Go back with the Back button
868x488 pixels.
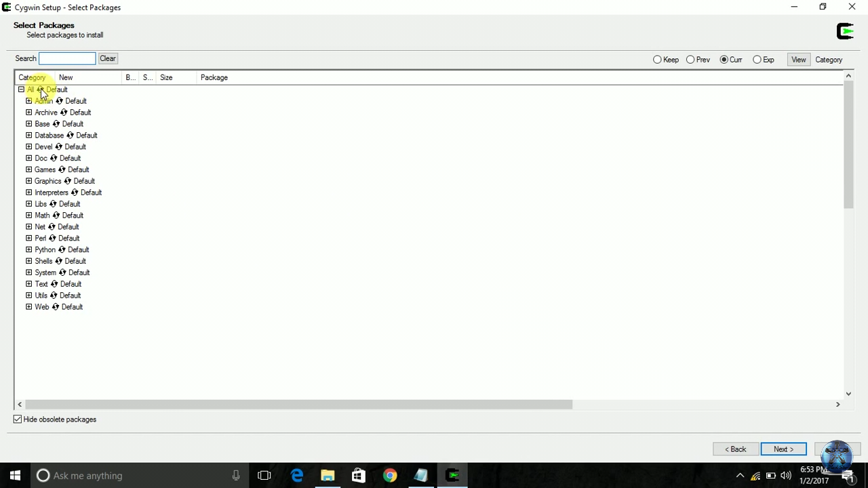click(736, 449)
